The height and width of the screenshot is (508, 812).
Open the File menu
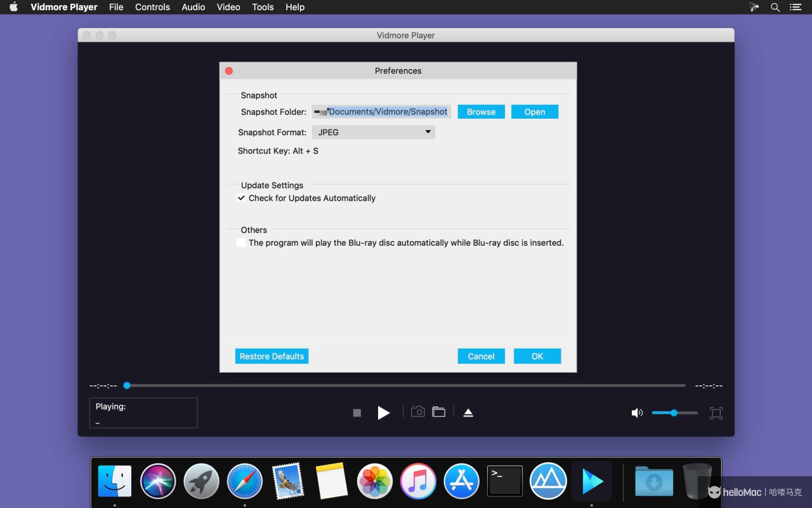116,7
